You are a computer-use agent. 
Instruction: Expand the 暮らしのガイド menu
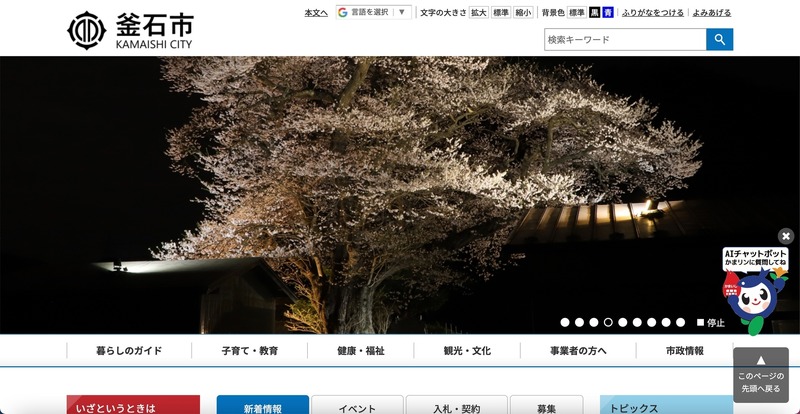(x=129, y=351)
